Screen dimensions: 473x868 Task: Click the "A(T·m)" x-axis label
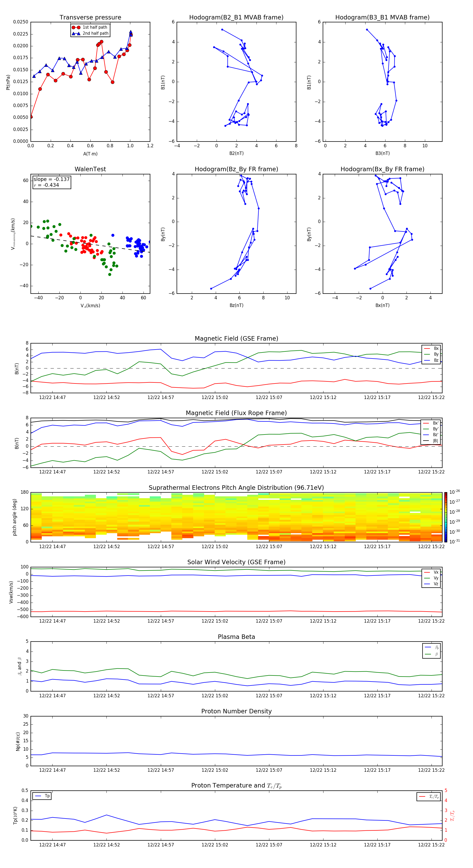90,154
